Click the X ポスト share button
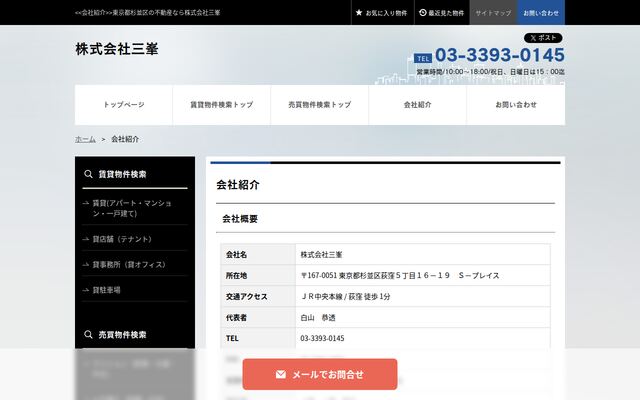This screenshot has width=640, height=400. tap(543, 38)
